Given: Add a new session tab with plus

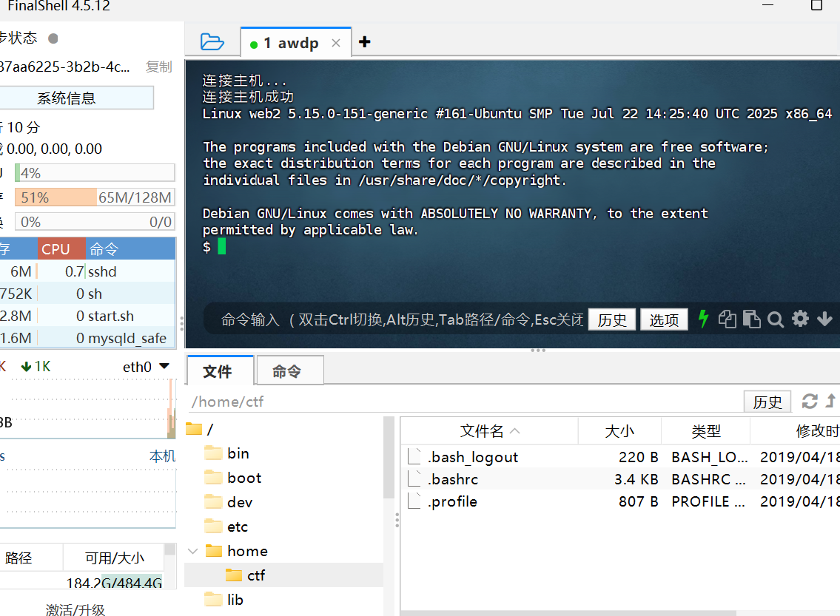Looking at the screenshot, I should click(x=365, y=41).
